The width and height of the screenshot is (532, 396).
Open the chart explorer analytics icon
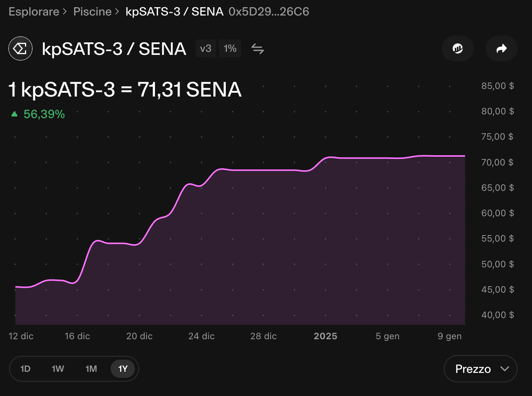click(458, 48)
